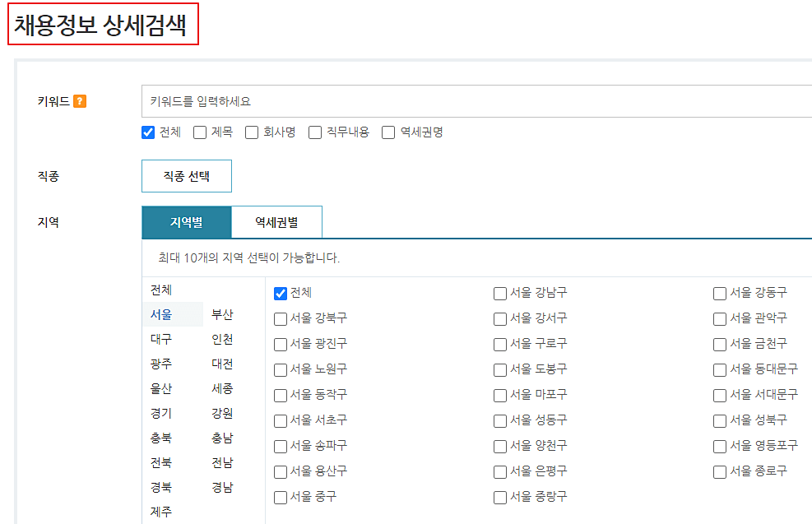Screen dimensions: 812x524
Task: Check 서울 구로구 checkbox
Action: tap(499, 345)
